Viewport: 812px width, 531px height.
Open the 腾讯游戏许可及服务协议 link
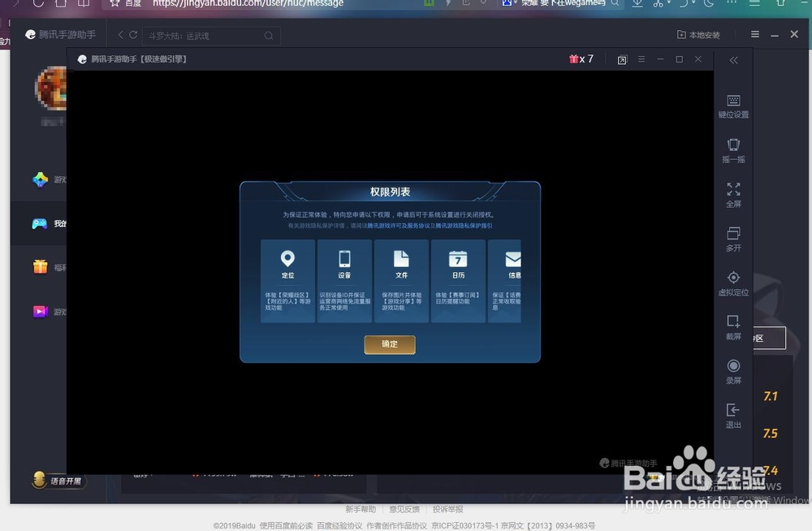399,226
